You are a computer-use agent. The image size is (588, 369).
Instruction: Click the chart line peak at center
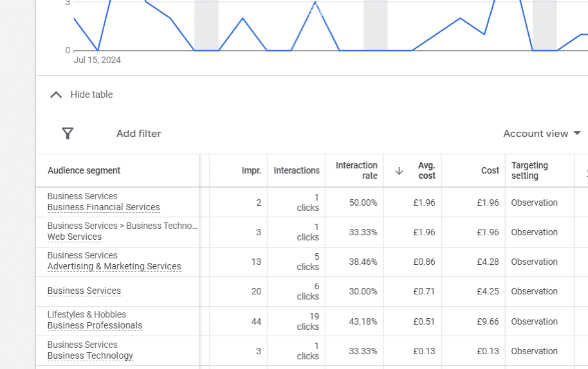tap(315, 3)
